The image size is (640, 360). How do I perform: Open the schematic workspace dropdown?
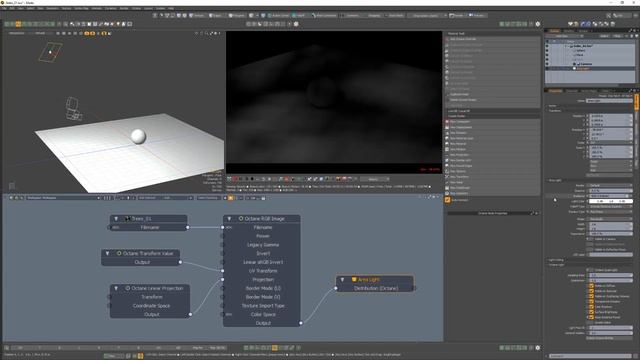[62, 198]
